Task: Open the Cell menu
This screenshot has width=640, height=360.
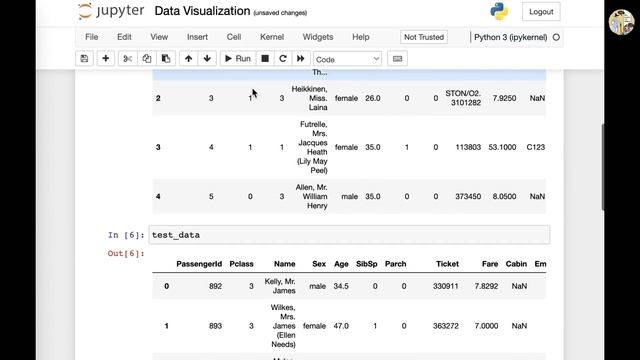Action: tap(234, 37)
